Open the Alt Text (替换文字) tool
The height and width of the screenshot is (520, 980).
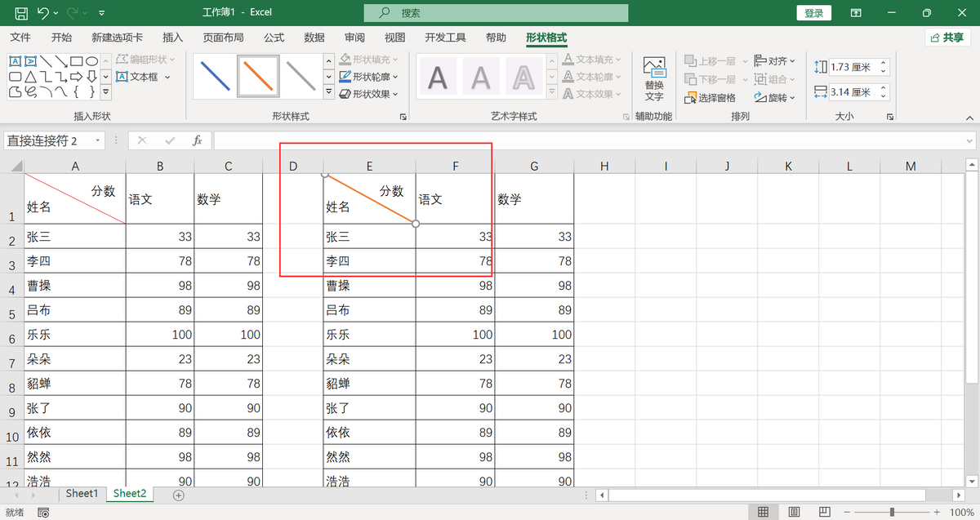(654, 78)
